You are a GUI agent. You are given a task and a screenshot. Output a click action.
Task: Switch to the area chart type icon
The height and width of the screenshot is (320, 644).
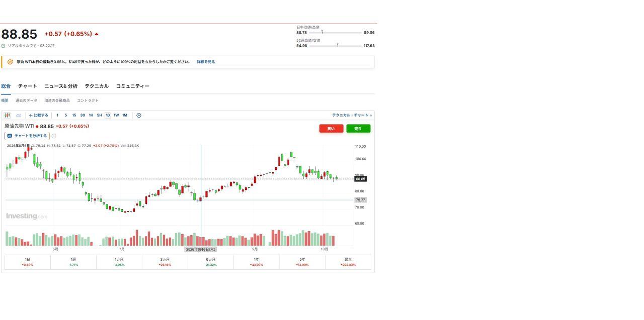coord(19,116)
